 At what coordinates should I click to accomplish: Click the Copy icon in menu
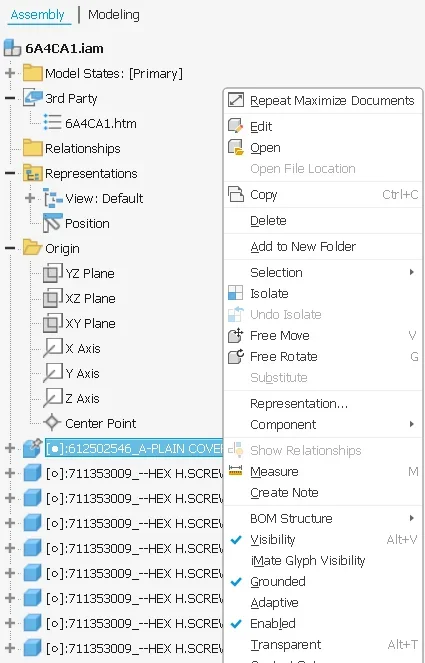(x=236, y=195)
